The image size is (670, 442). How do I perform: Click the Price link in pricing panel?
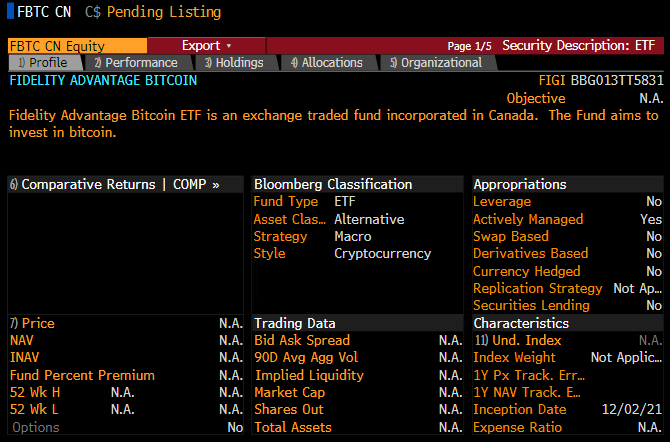tap(32, 323)
